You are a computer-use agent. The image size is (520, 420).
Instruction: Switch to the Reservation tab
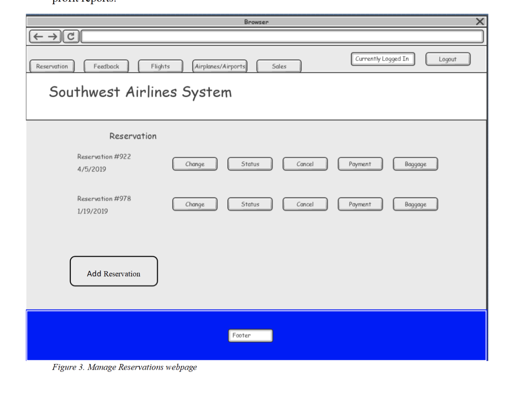(51, 66)
